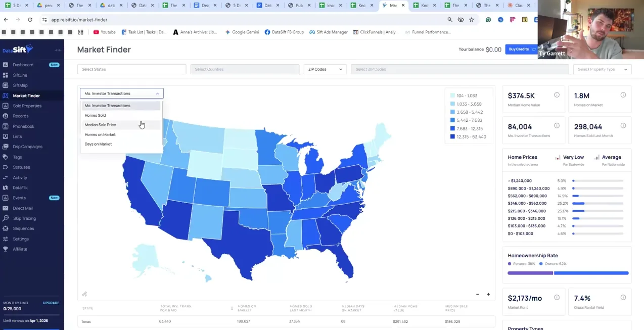The width and height of the screenshot is (644, 330).
Task: Click the UPGRADE link under Monthly Limit
Action: coord(51,303)
